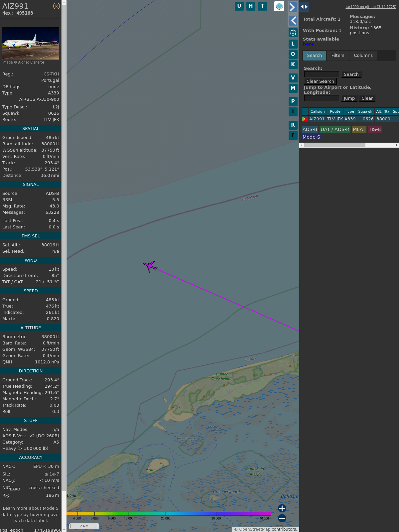Sort table by Alt. (ft) column
399x532 pixels.
pos(382,112)
